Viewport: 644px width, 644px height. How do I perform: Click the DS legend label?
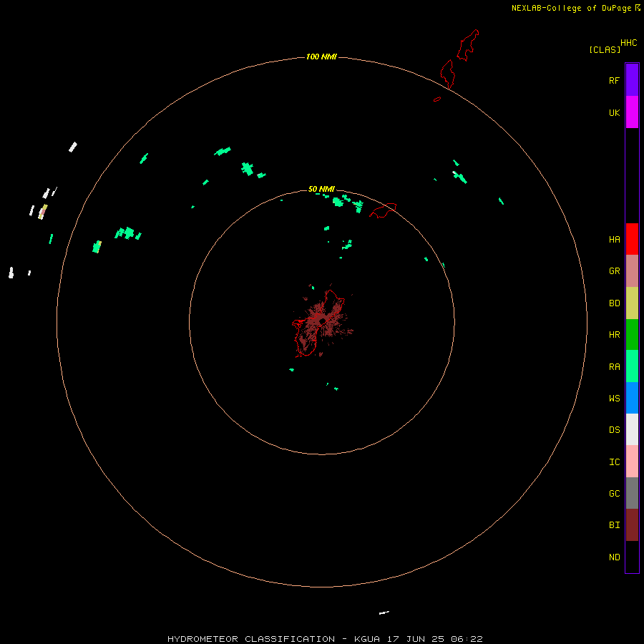614,429
